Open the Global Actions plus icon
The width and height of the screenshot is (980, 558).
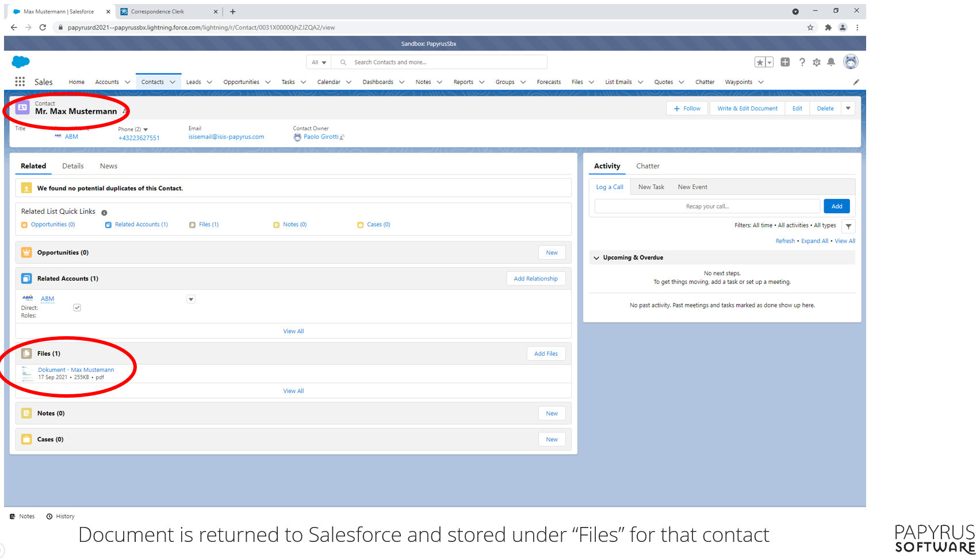coord(785,62)
